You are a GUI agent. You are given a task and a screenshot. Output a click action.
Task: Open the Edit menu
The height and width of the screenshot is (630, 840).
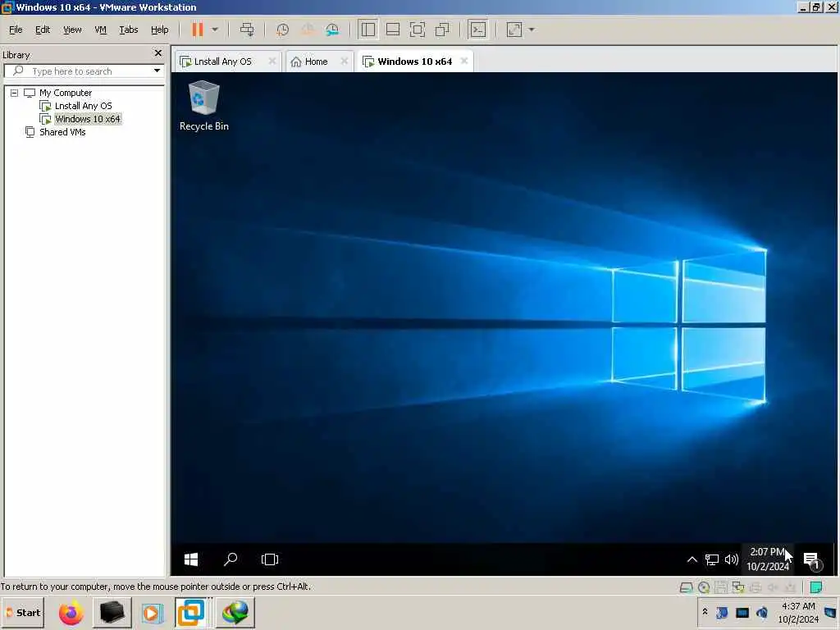(43, 30)
